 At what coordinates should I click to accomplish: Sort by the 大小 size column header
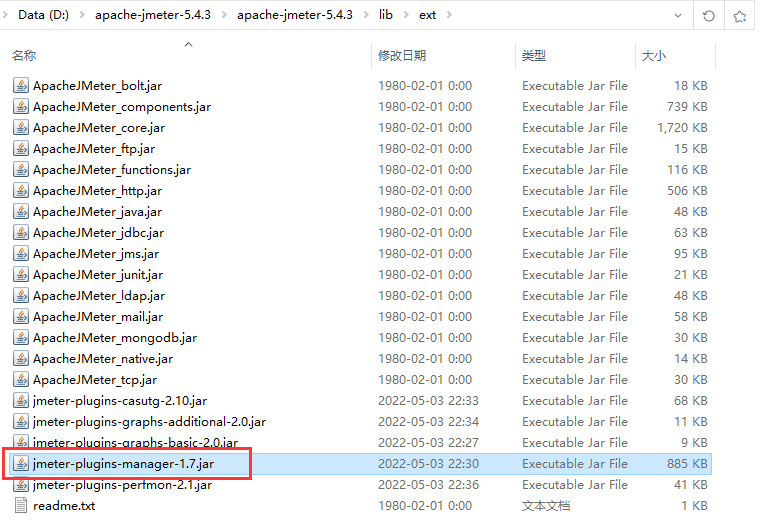[x=653, y=56]
